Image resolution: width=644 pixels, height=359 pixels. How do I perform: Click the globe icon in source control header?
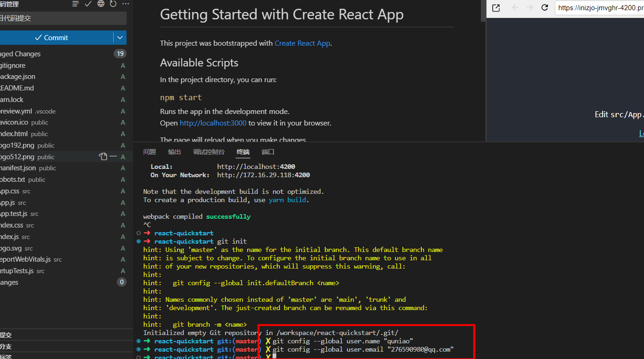tap(101, 4)
